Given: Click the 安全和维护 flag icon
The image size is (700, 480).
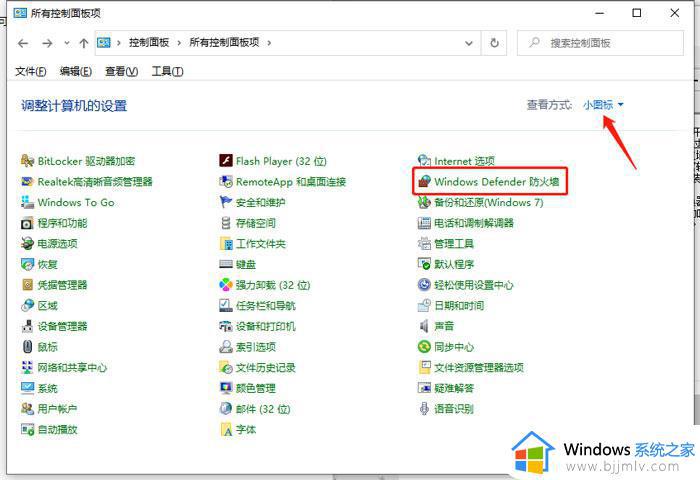Looking at the screenshot, I should 226,202.
